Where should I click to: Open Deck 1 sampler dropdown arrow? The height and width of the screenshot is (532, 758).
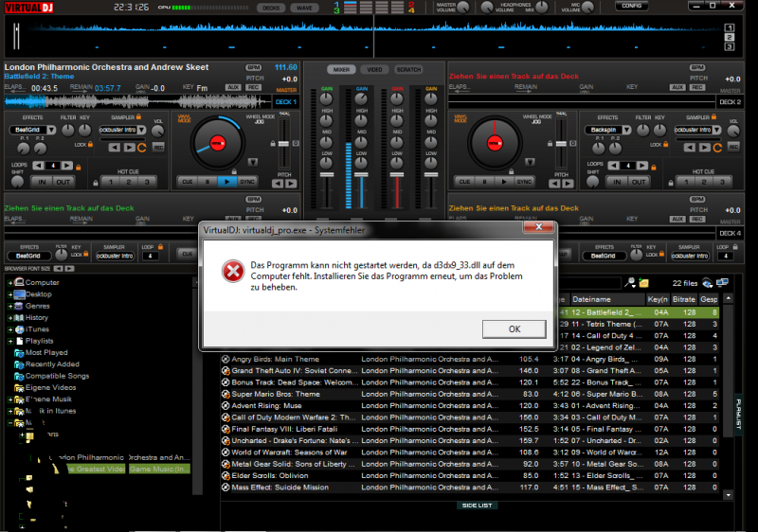[141, 130]
